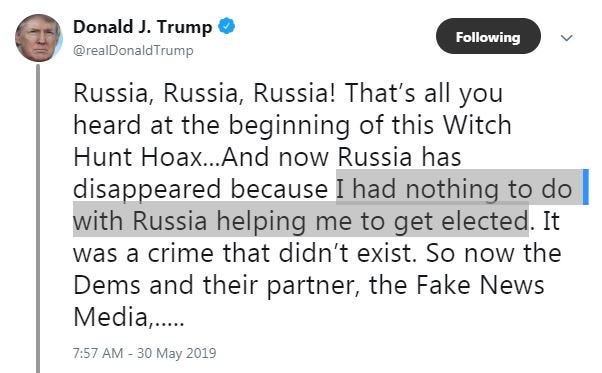Image resolution: width=602 pixels, height=373 pixels.
Task: Click the 30 May 2019 date text
Action: (177, 353)
